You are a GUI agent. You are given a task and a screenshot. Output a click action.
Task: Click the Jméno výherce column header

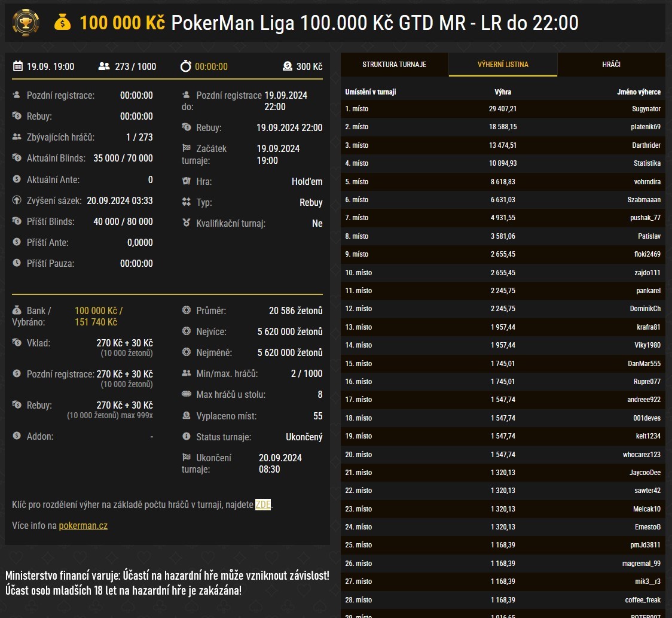(x=639, y=92)
